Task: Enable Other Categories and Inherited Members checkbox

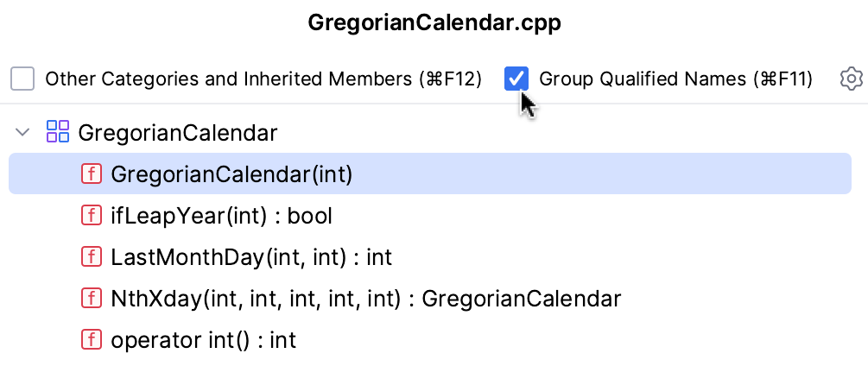Action: [x=22, y=79]
